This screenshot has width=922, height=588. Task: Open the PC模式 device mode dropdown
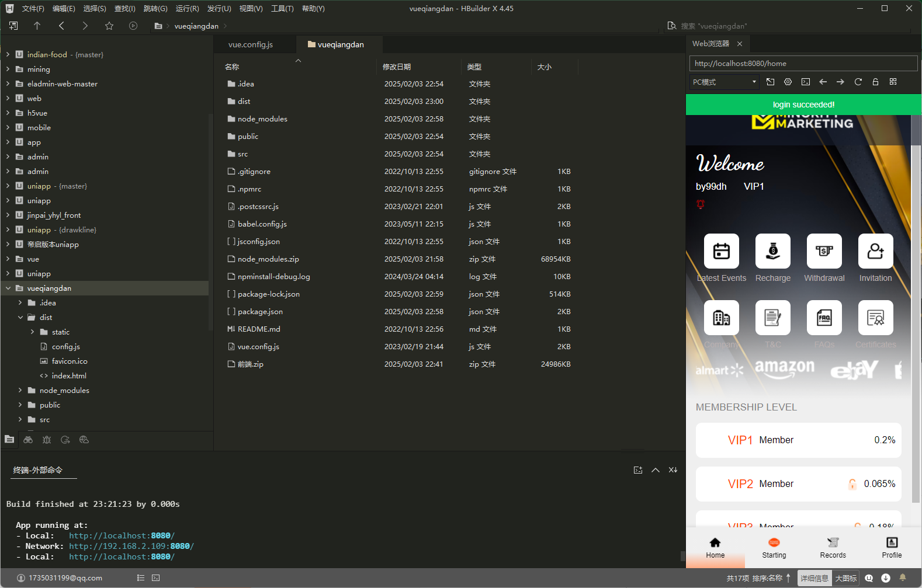pyautogui.click(x=724, y=82)
